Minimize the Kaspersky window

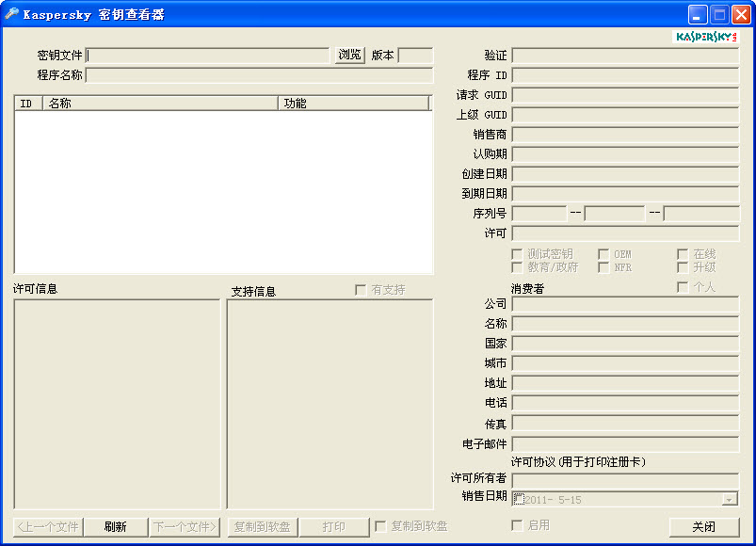[698, 14]
